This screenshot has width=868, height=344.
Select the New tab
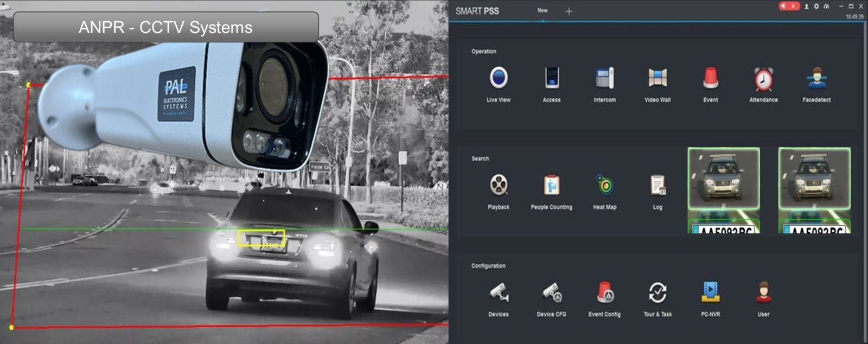coord(542,10)
